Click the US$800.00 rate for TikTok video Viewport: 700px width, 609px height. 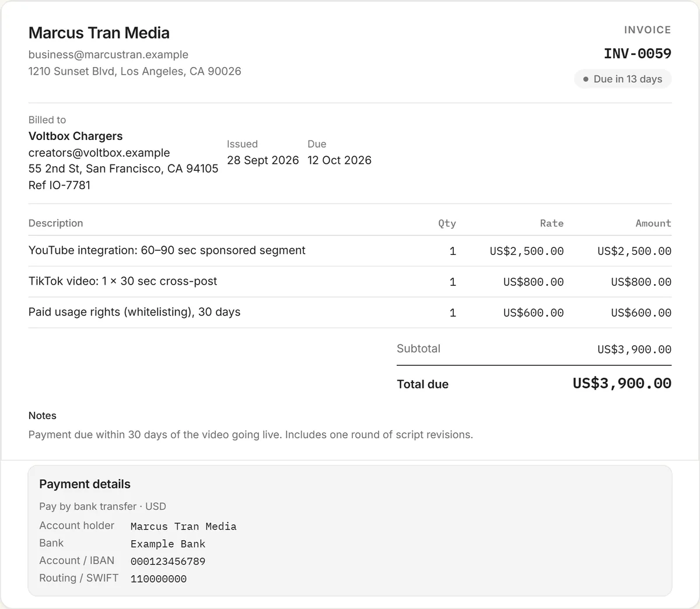tap(534, 282)
